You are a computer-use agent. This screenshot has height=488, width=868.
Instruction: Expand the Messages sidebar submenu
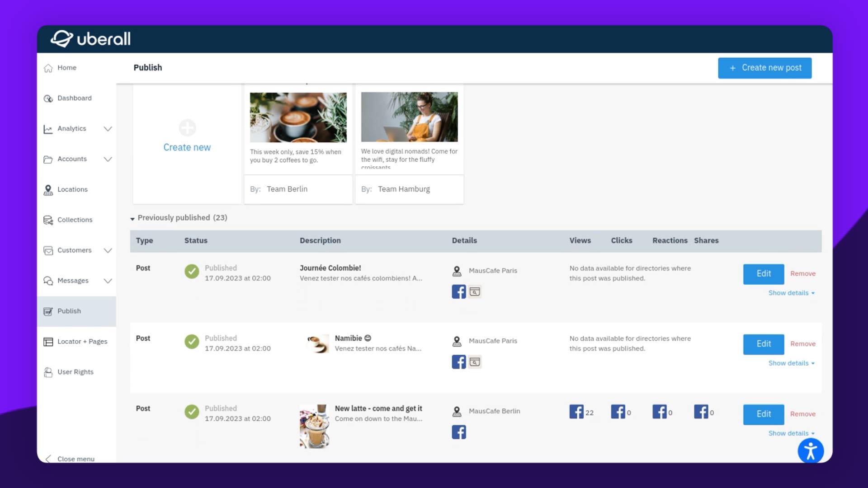108,281
